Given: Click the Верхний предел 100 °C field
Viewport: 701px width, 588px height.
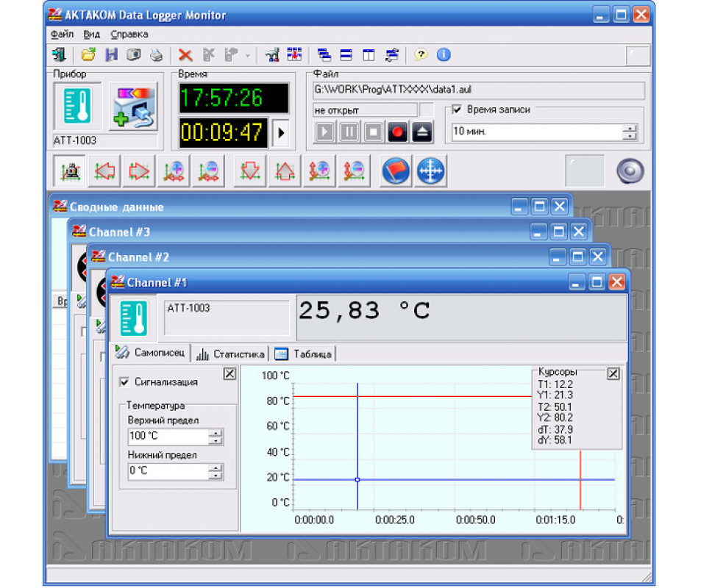Looking at the screenshot, I should coord(168,436).
